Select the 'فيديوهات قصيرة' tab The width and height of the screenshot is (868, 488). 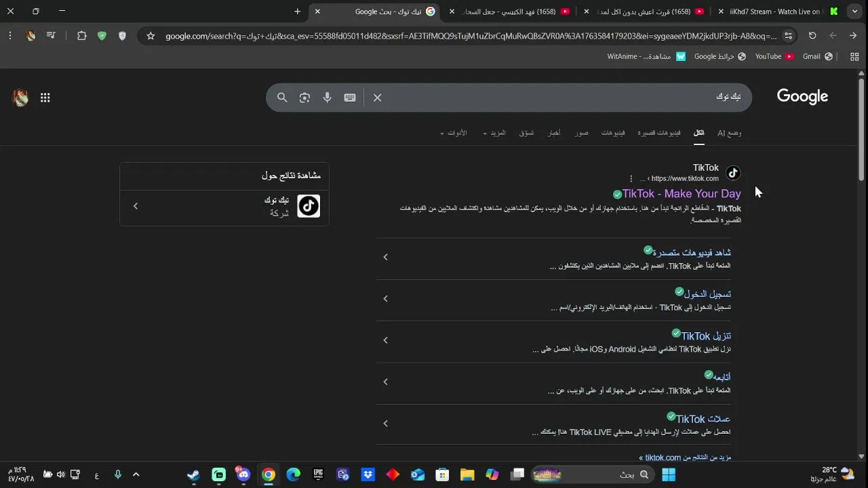click(x=659, y=133)
